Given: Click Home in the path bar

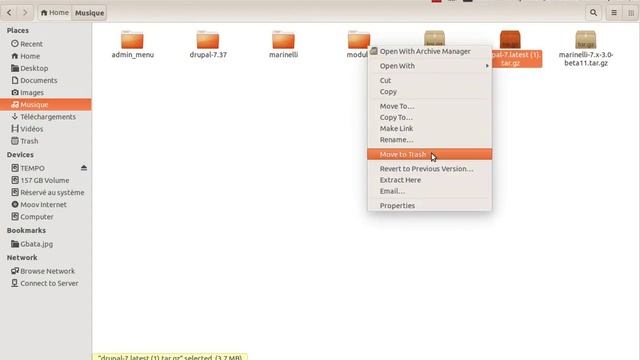Looking at the screenshot, I should [55, 13].
